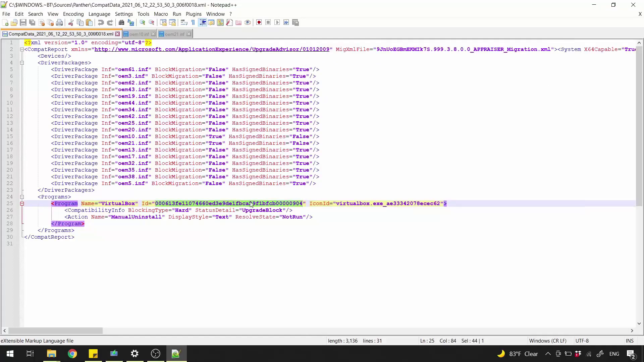Open the Function List panel icon

click(229, 22)
